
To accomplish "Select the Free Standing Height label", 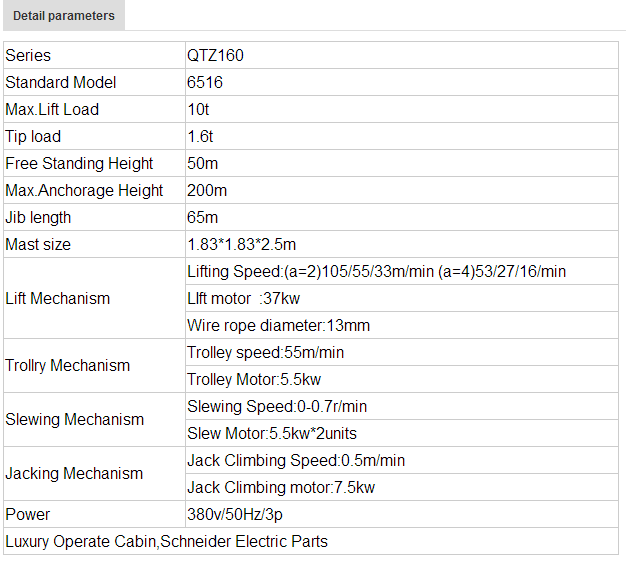I will 79,163.
